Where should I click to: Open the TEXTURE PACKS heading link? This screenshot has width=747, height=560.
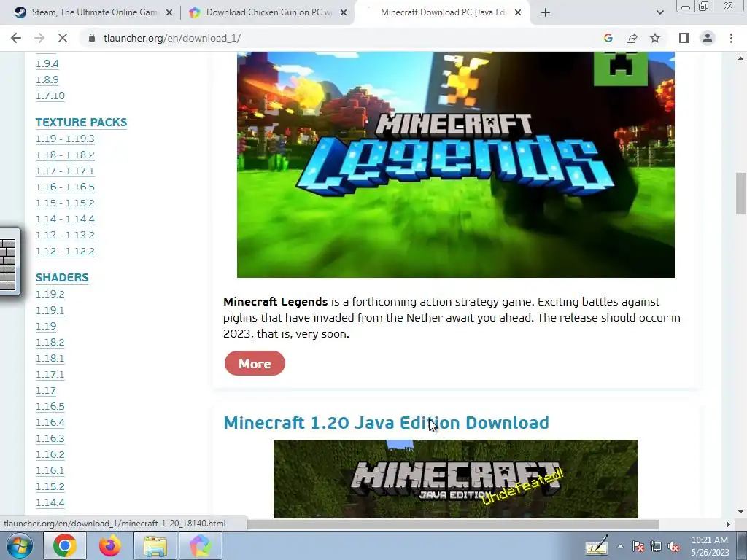click(x=81, y=122)
